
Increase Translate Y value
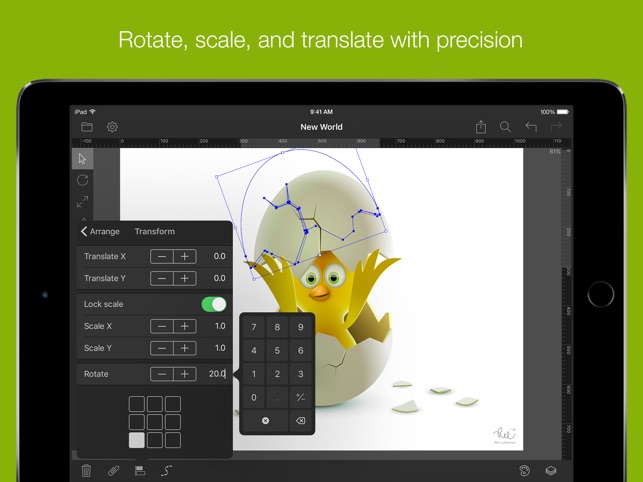pyautogui.click(x=185, y=279)
